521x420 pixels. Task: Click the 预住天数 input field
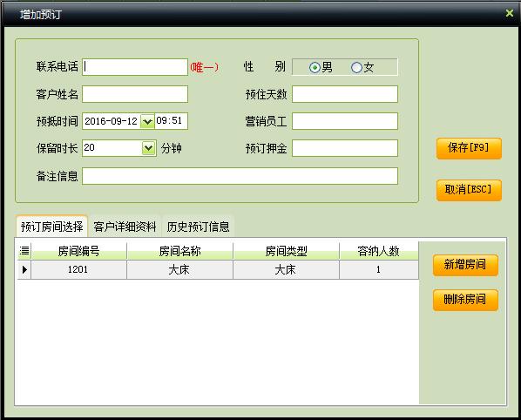[x=345, y=94]
